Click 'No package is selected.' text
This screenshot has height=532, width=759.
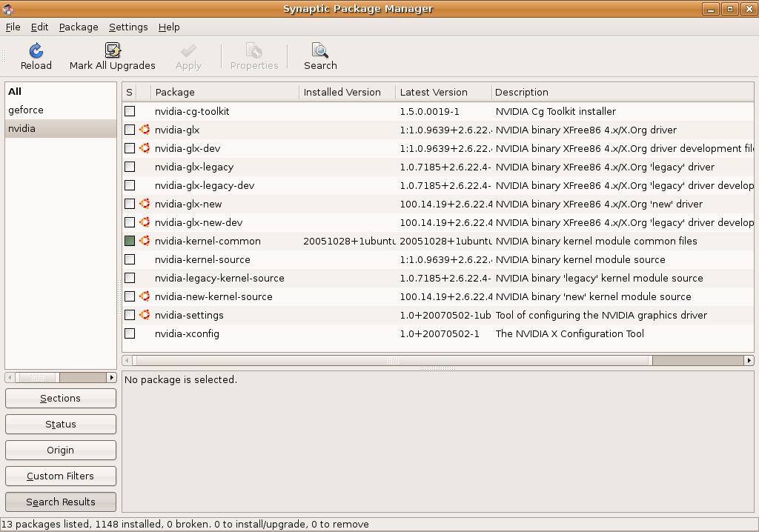pyautogui.click(x=181, y=379)
